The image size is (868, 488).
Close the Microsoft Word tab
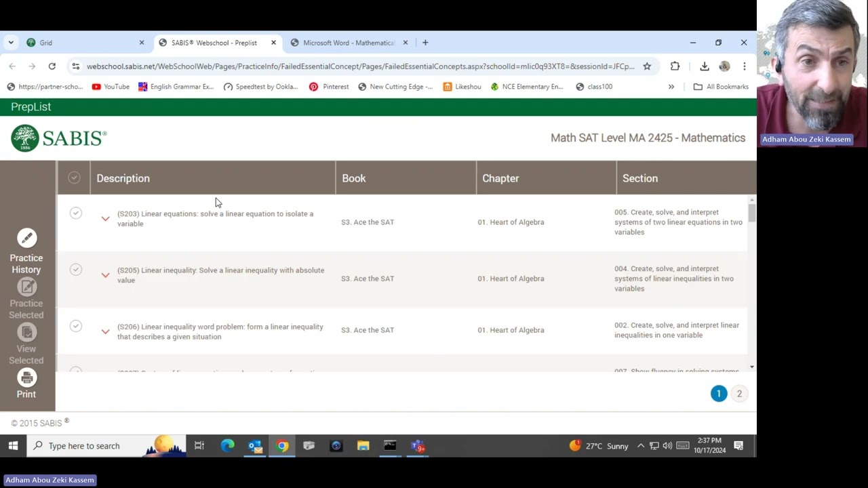click(x=406, y=43)
